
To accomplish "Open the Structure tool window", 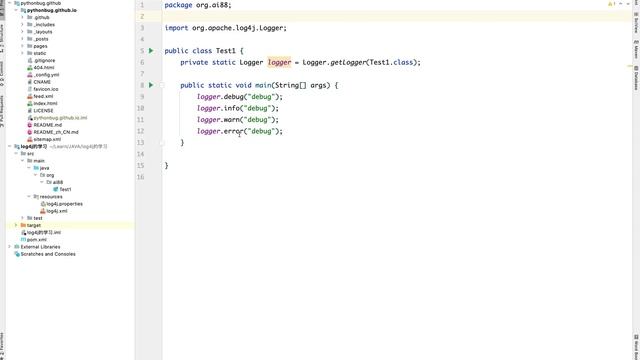I will point(2,38).
